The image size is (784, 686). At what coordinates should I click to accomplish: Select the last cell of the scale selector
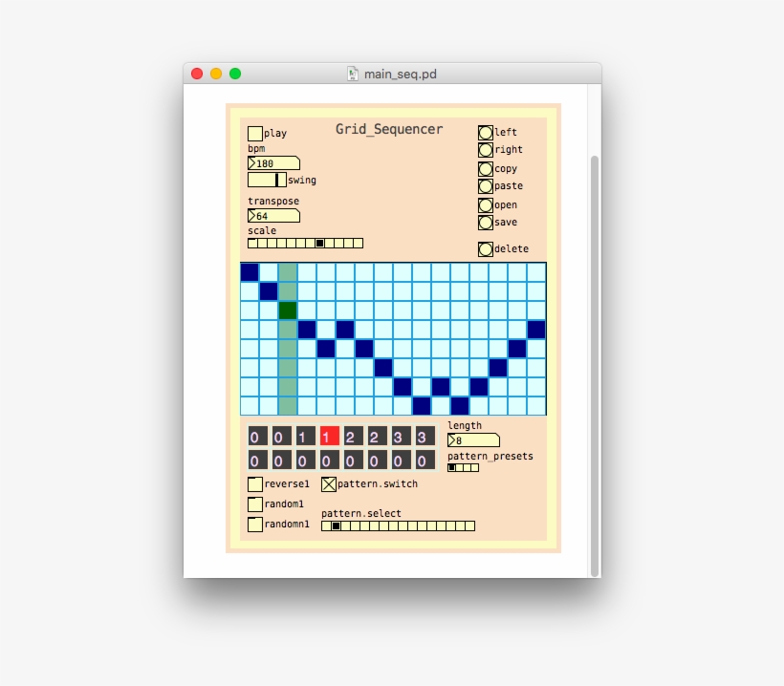358,244
